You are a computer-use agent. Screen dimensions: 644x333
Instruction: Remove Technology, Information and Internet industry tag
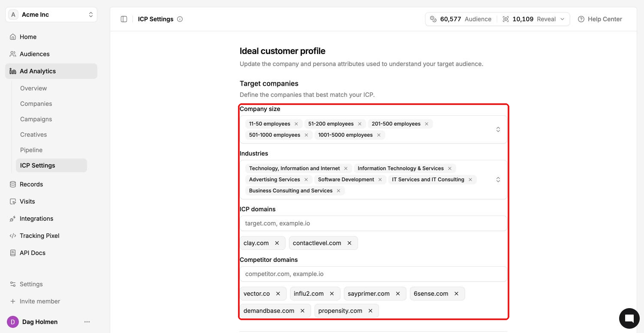(x=346, y=168)
